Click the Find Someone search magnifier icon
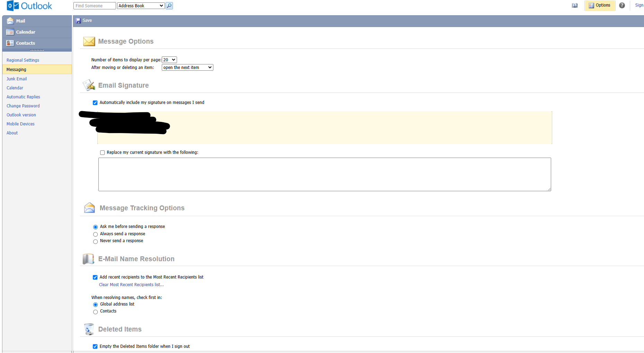This screenshot has width=644, height=353. [169, 6]
